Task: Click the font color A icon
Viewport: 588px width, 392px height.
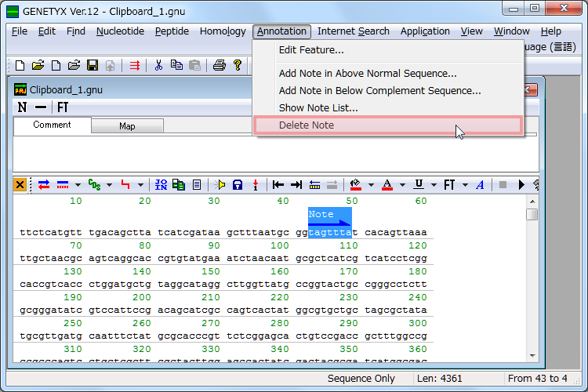Action: click(387, 184)
